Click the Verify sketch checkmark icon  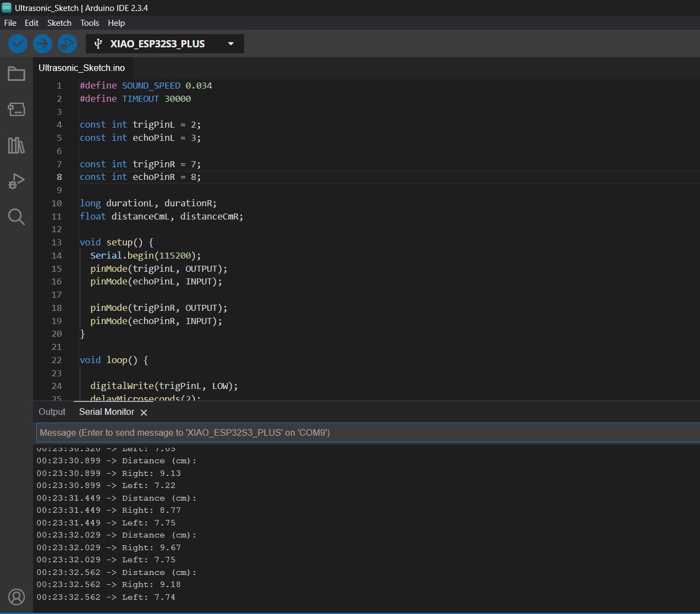tap(17, 43)
